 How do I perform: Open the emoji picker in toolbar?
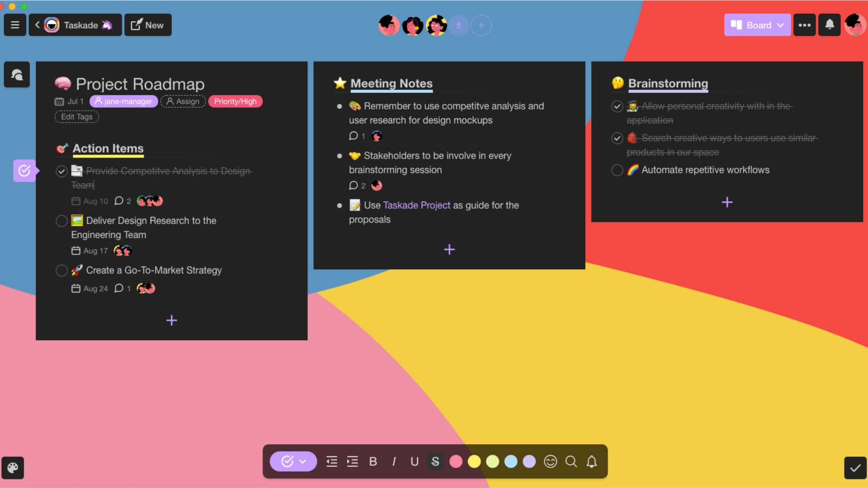click(550, 461)
